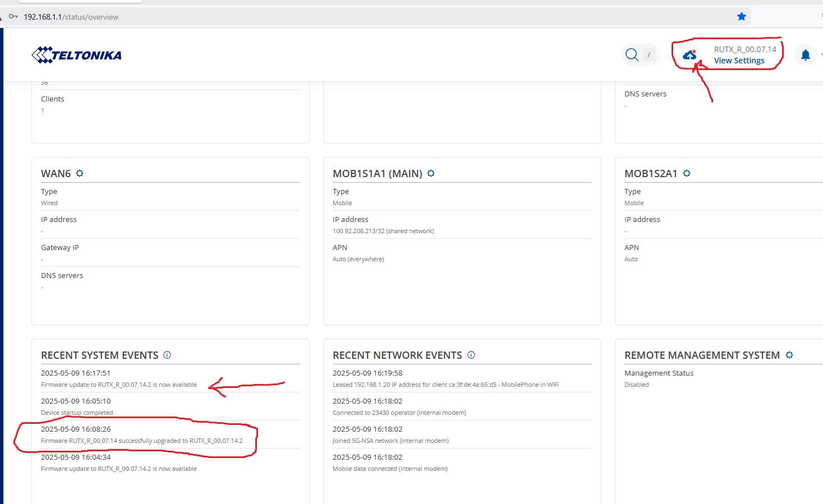Click the 16:17:51 firmware update available event
This screenshot has width=823, height=504.
click(x=119, y=385)
